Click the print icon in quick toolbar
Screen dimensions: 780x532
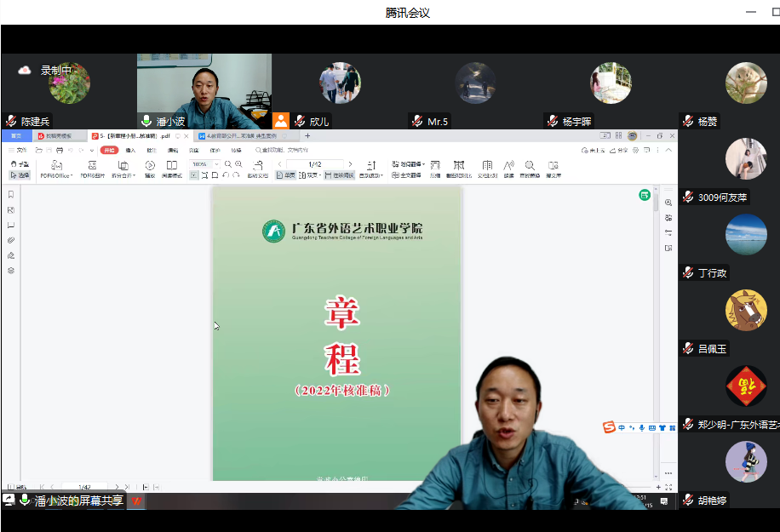[x=60, y=150]
